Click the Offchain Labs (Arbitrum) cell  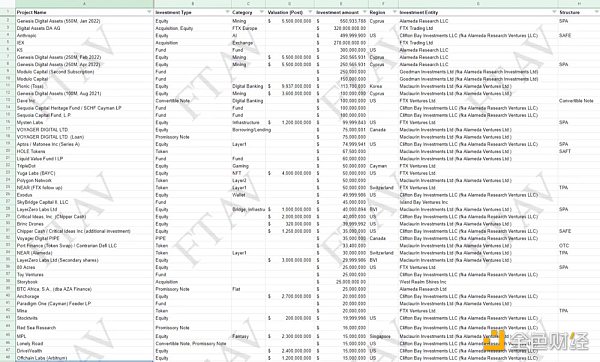coord(85,358)
